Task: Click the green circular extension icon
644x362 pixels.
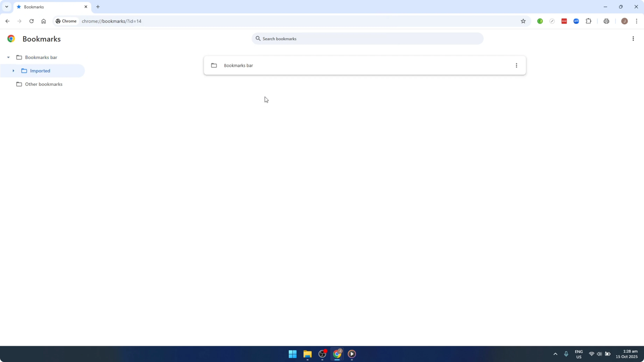Action: coord(540,21)
